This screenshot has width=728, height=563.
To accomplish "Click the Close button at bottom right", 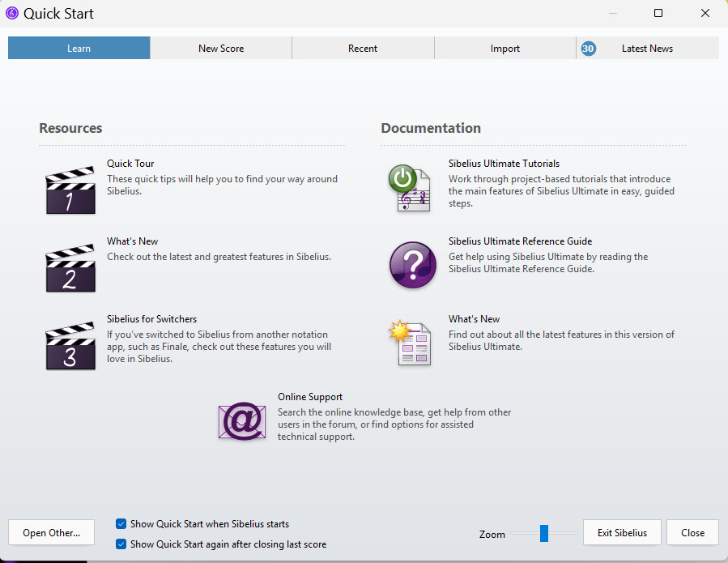I will (692, 532).
